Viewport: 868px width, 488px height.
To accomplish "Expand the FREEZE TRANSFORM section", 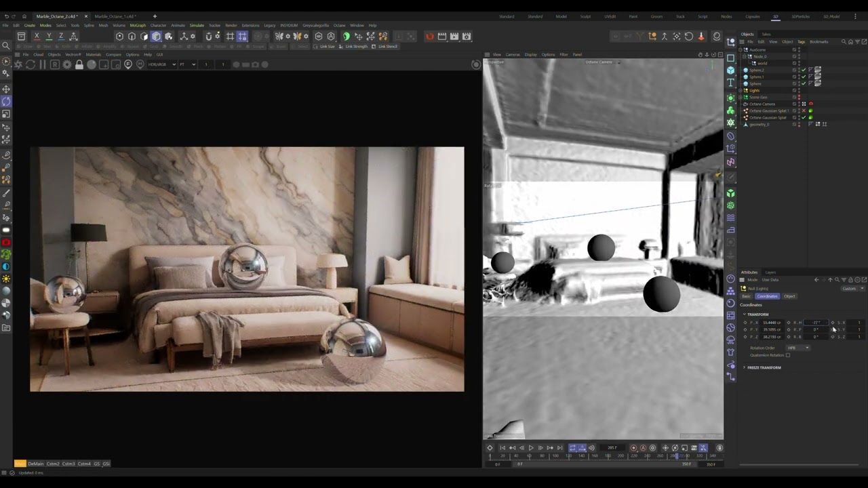I will 744,367.
